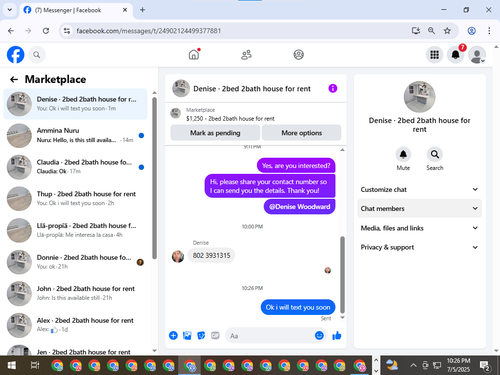Image resolution: width=500 pixels, height=375 pixels.
Task: Open Thup 2bed 2bath house conversation
Action: [75, 199]
